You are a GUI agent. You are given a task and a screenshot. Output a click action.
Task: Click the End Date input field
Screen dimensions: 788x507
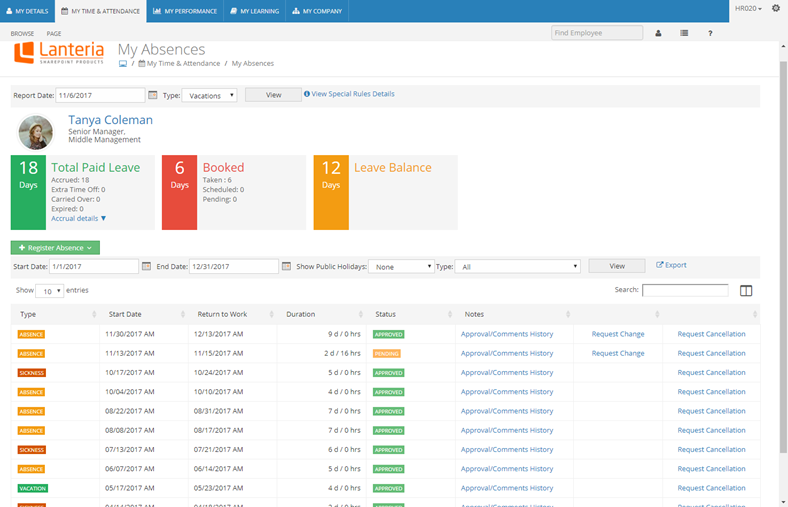234,266
